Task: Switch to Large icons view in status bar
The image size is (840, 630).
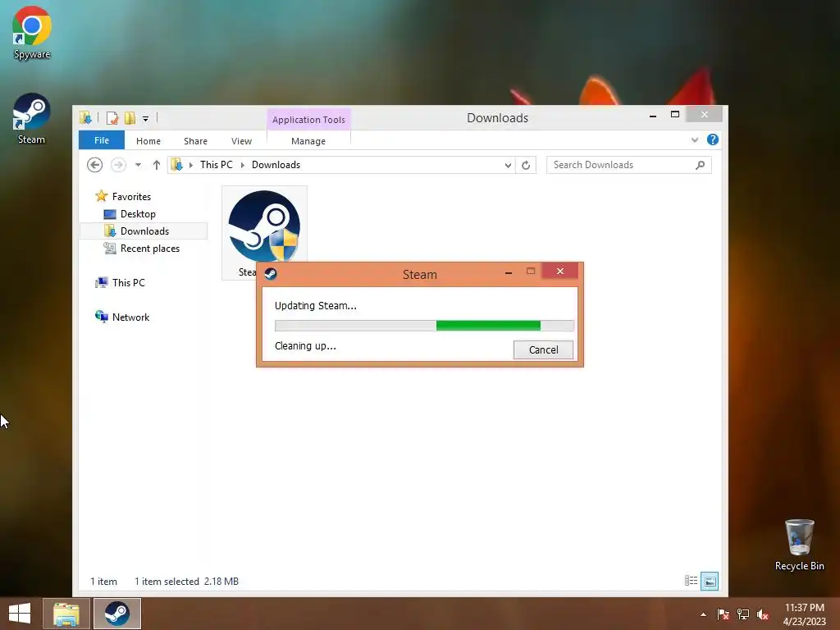Action: [710, 581]
